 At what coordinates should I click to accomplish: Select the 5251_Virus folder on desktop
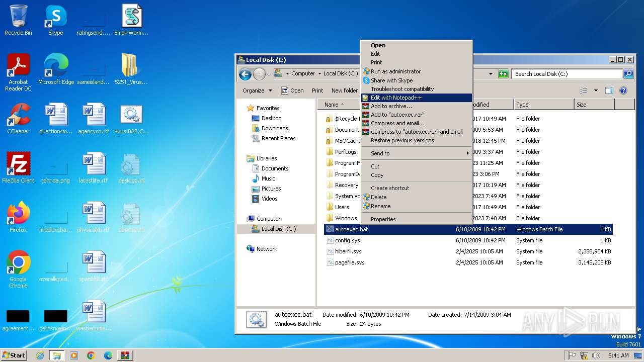click(131, 69)
